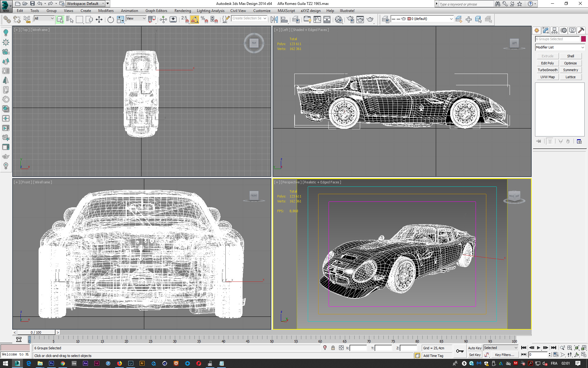
Task: Expand the Create Selection Set dropdown
Action: pos(265,18)
